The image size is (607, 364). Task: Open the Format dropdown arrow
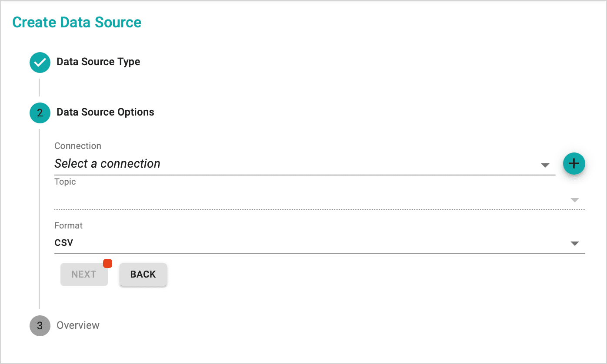pos(575,243)
